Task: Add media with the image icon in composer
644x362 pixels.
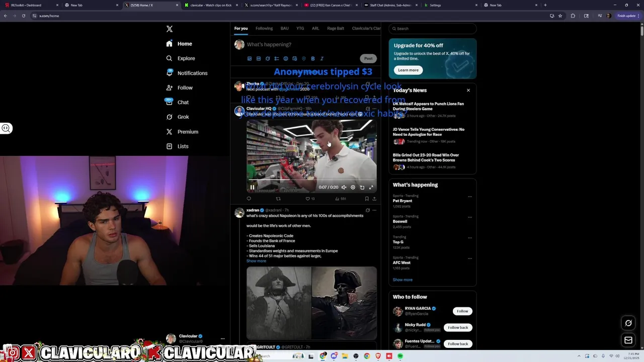Action: (x=250, y=59)
